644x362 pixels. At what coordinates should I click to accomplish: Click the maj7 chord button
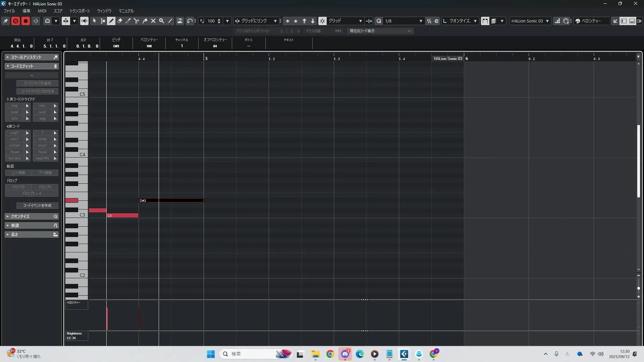[x=14, y=133]
